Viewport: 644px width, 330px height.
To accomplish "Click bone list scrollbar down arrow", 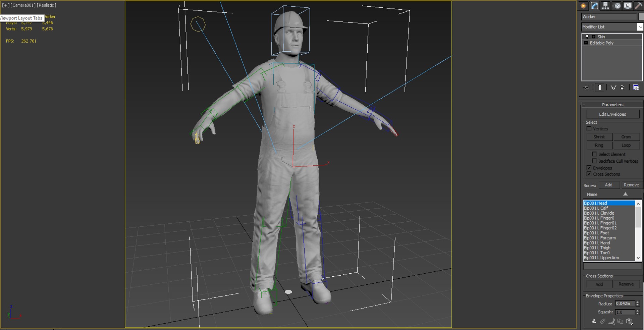I will (x=638, y=258).
